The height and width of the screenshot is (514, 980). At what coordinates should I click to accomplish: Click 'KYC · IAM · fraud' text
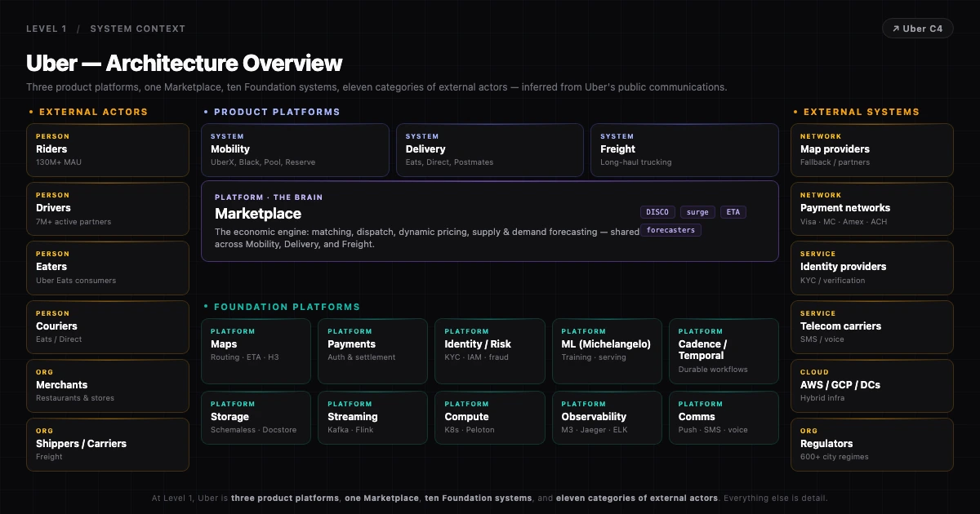(x=478, y=357)
